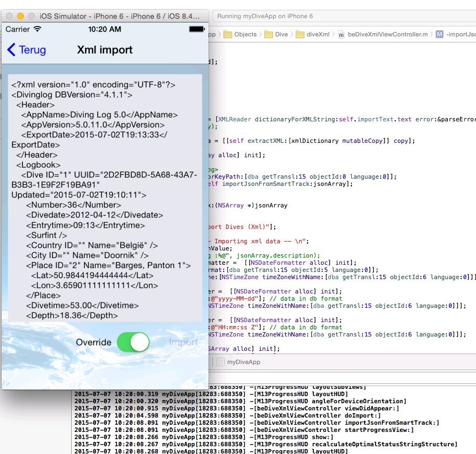This screenshot has height=454, width=476.
Task: Click the City Doornik line in the XML
Action: 87,255
